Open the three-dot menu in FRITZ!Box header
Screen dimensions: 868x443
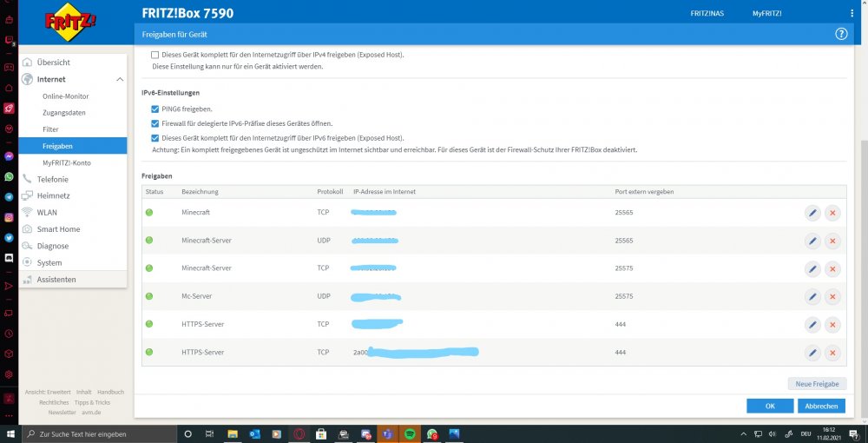point(852,13)
